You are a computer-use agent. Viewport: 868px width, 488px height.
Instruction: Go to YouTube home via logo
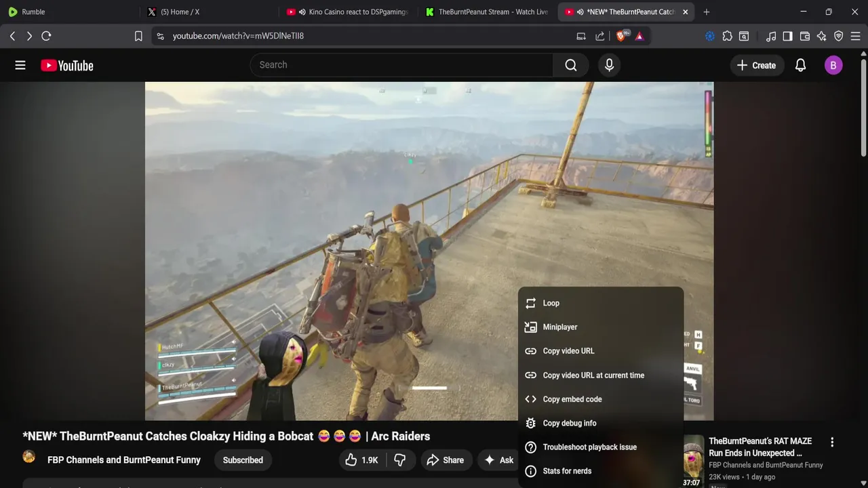(66, 65)
